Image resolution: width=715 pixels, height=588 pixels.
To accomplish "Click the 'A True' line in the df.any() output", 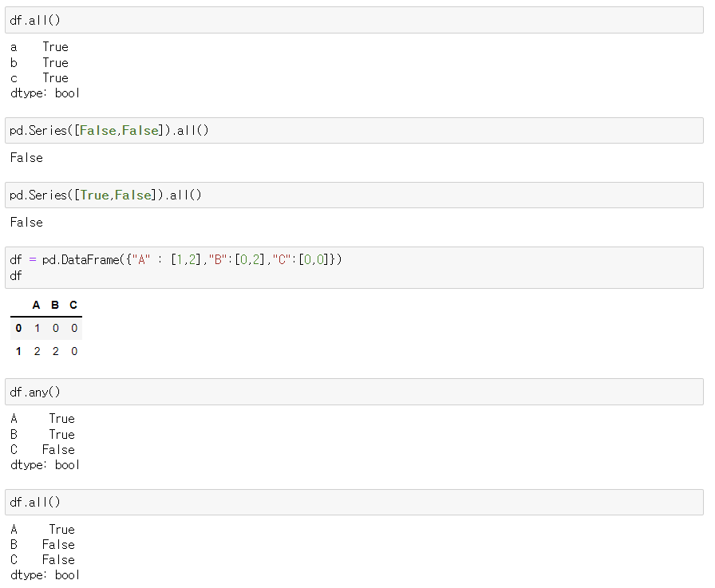I will pyautogui.click(x=42, y=419).
